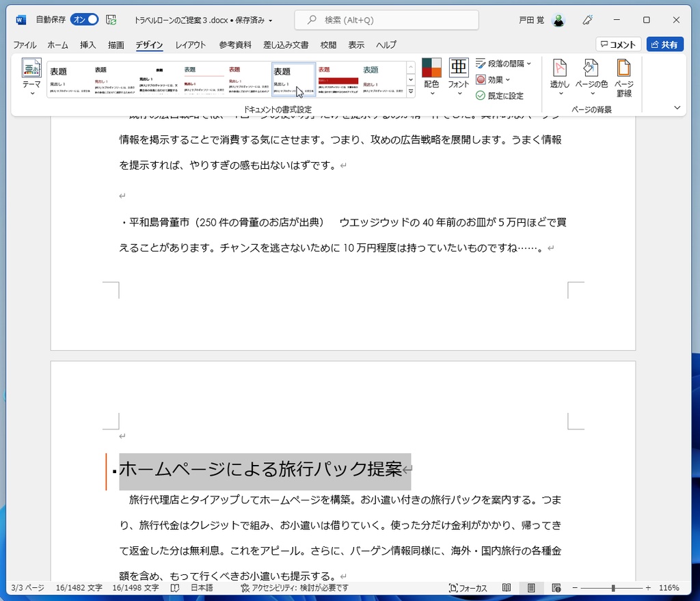This screenshot has height=601, width=700.
Task: Click the save/sync icon beside AutoSave
Action: click(111, 20)
